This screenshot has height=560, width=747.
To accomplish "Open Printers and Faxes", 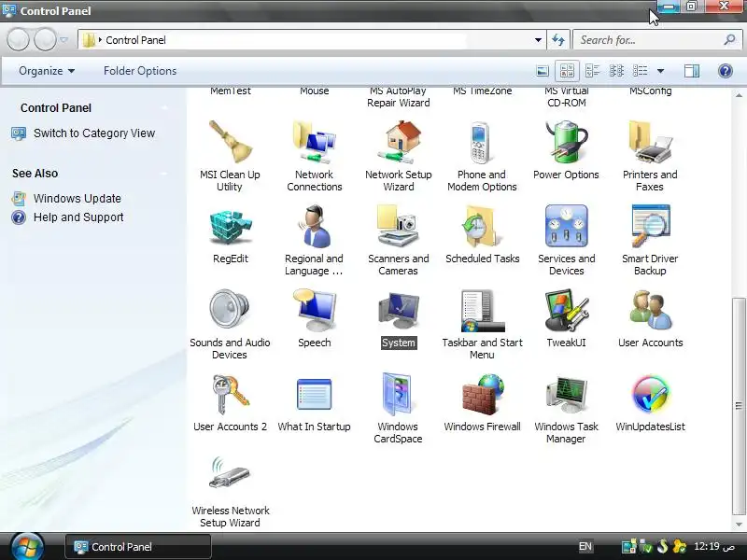I will click(650, 156).
